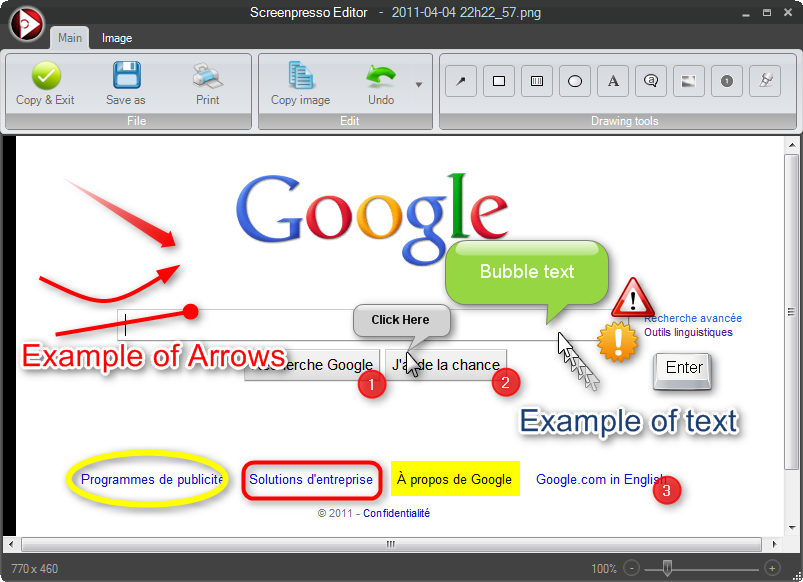Close the Screenpresso Editor window
Image resolution: width=803 pixels, height=582 pixels.
788,13
